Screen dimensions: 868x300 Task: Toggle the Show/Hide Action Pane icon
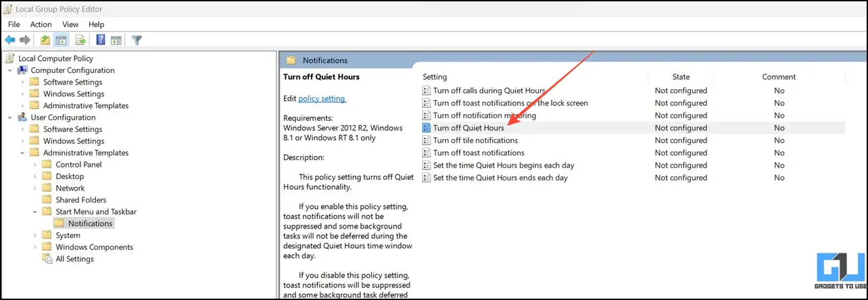(x=116, y=40)
